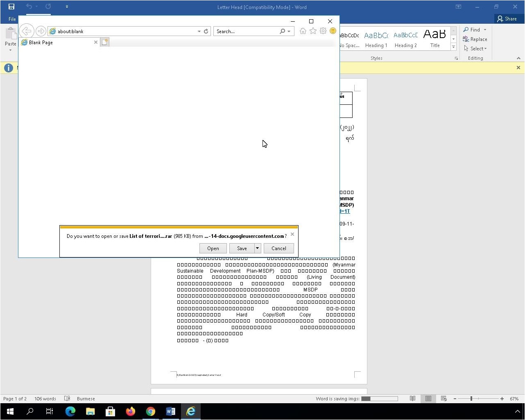Adjust the zoom slider handle
This screenshot has height=420, width=525.
471,398
